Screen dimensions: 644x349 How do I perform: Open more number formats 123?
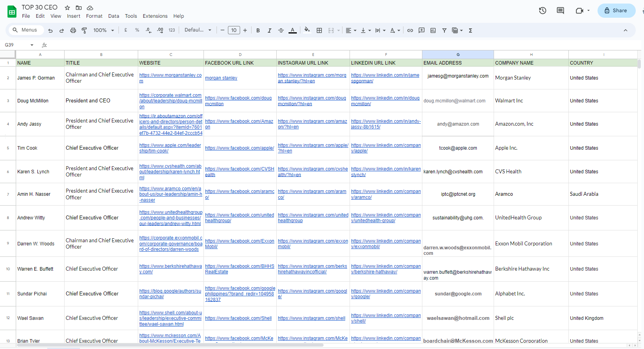coord(172,30)
